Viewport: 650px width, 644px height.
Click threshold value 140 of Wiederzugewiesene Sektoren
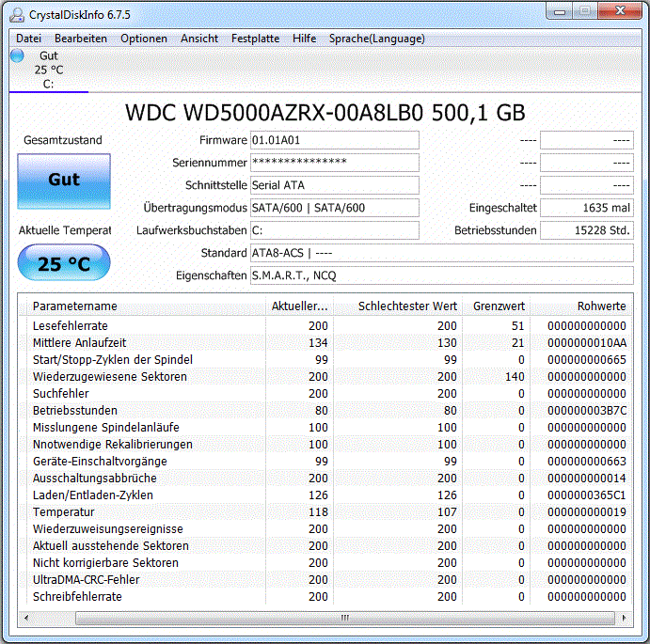tap(515, 377)
